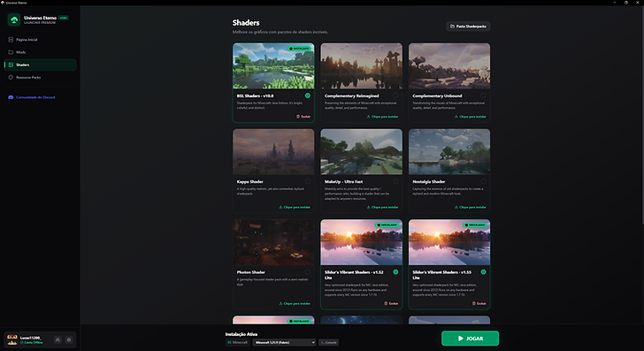The image size is (644, 351).
Task: Install Complementary Reimagined via Clique para instalar
Action: point(383,117)
